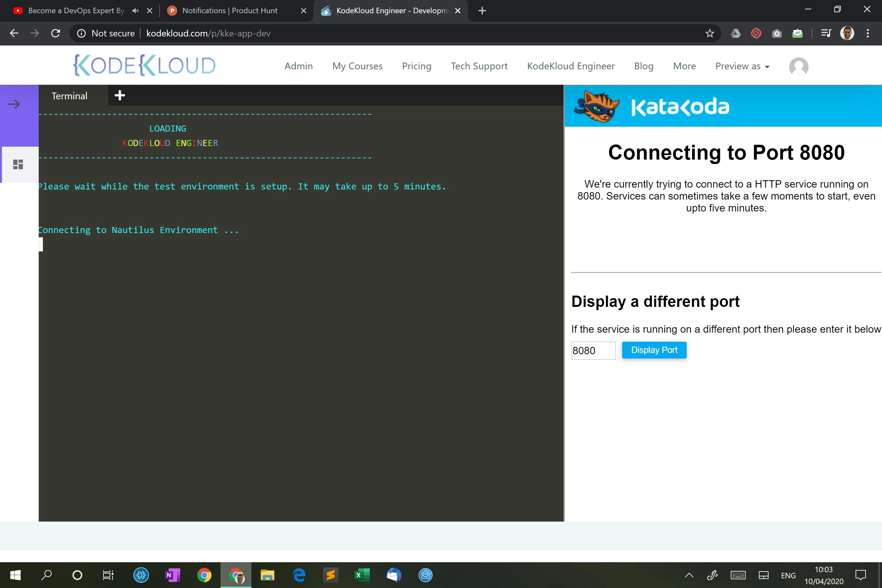Bookmark this page with star icon
Screen dimensions: 882x588
point(710,34)
